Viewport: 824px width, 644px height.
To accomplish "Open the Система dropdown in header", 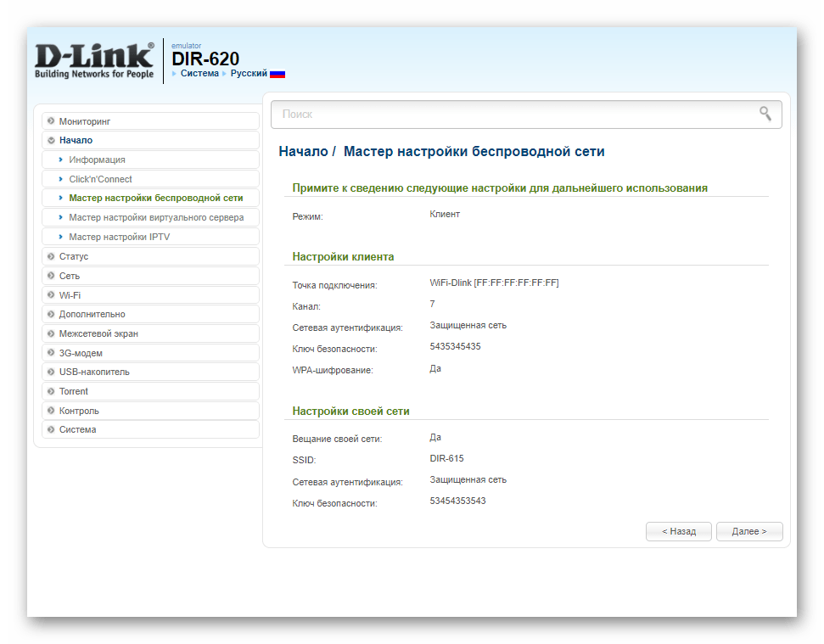I will pyautogui.click(x=199, y=74).
